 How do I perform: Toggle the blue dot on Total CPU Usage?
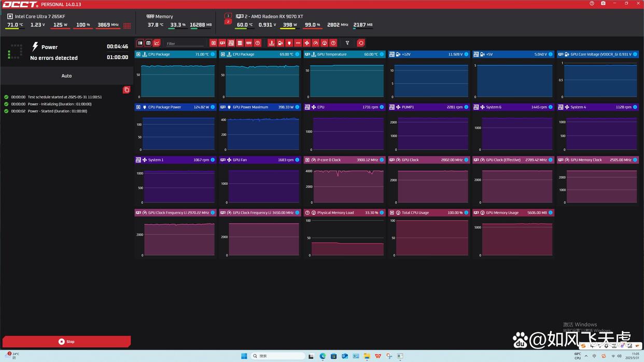pyautogui.click(x=466, y=212)
